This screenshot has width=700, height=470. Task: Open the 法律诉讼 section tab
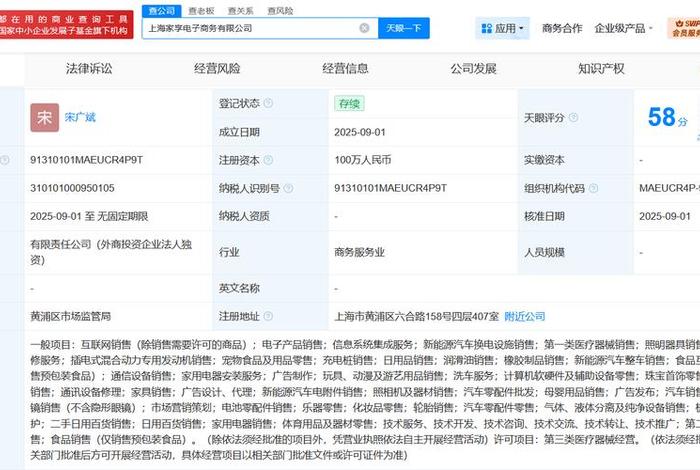point(89,68)
